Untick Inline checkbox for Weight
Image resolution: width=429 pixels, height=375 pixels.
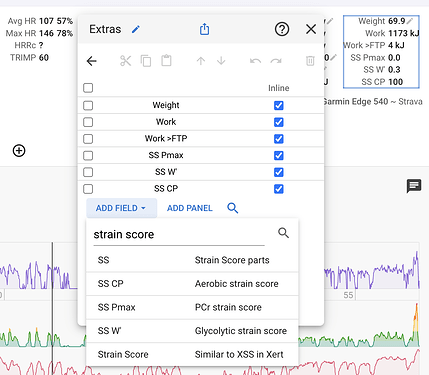coord(279,105)
